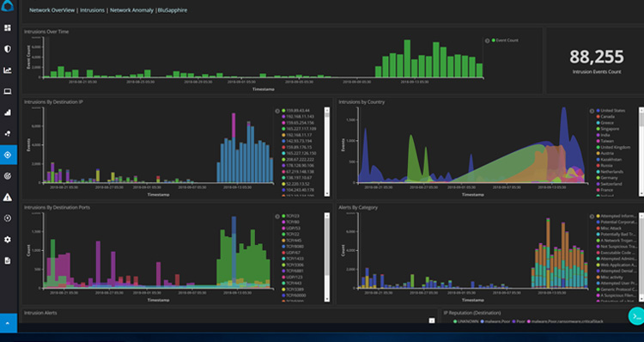Toggle the Singapore legend entry
Viewport: 644px width, 342px height.
607,129
